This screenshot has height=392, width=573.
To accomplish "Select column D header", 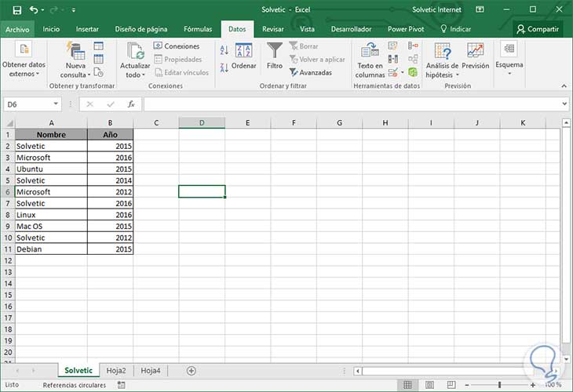I will 202,123.
